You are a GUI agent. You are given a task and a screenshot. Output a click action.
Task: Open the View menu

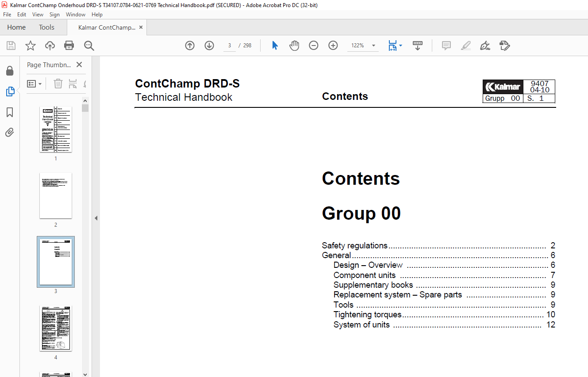[x=38, y=15]
